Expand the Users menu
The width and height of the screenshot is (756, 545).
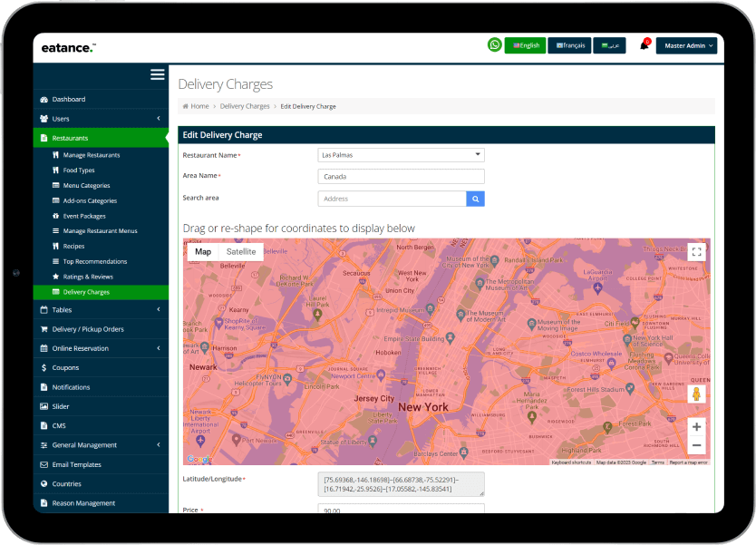pos(101,119)
